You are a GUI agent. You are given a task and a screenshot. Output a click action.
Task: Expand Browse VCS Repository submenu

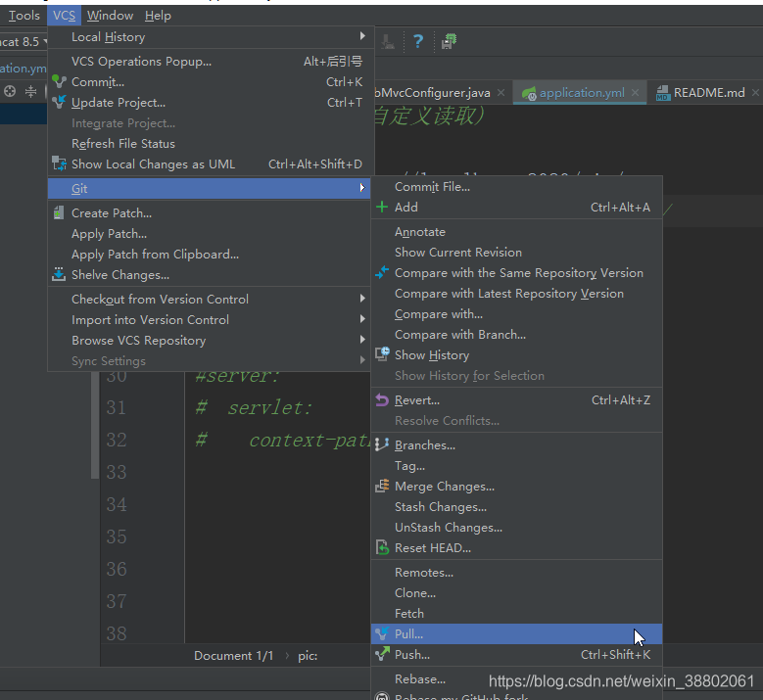point(362,339)
